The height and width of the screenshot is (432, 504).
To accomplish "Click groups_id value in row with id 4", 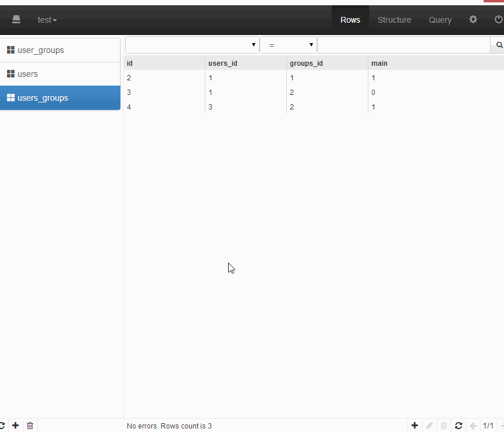I will [292, 107].
